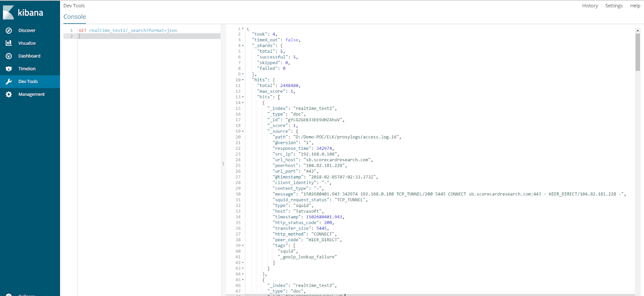
Task: Click GET request line in editor
Action: [128, 31]
